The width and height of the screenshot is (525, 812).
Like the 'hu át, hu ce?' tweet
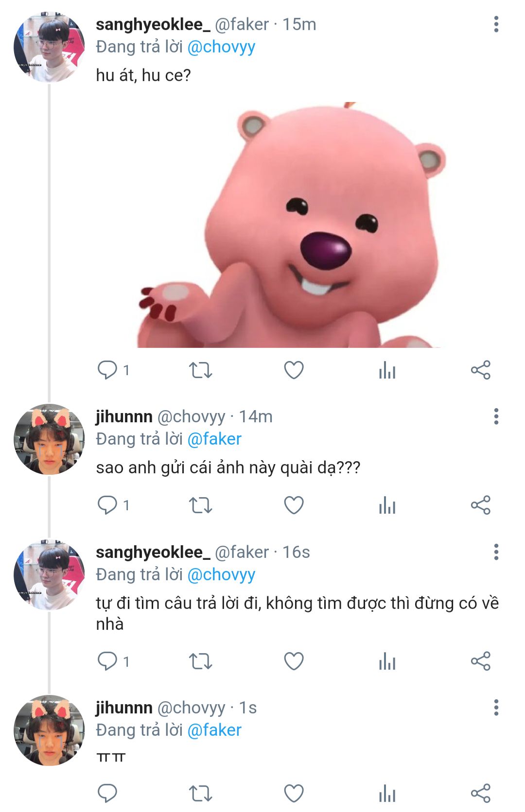point(294,370)
